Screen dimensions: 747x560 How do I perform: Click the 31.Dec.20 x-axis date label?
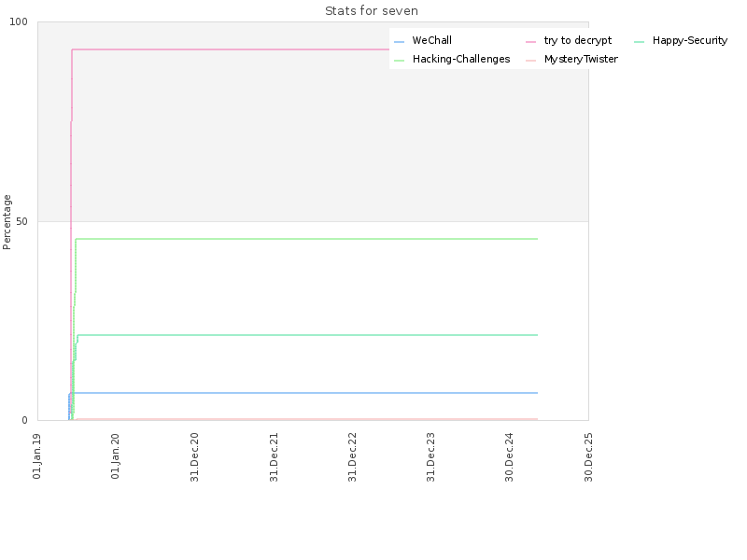point(194,456)
